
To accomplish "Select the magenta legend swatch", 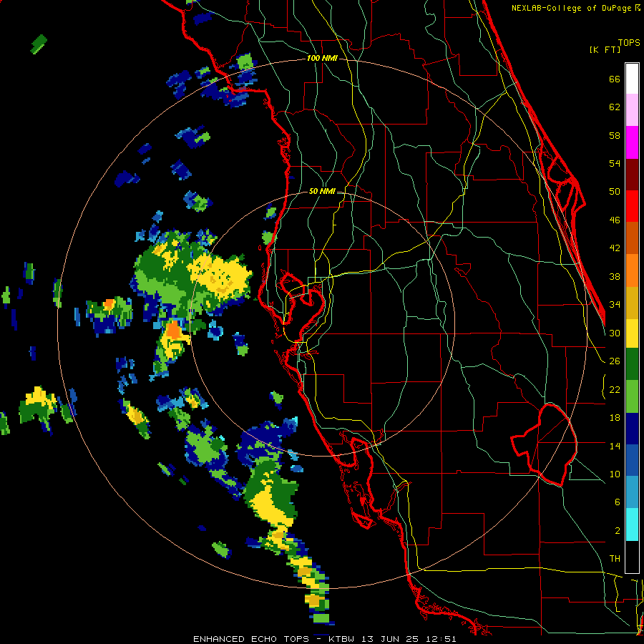I will point(632,142).
